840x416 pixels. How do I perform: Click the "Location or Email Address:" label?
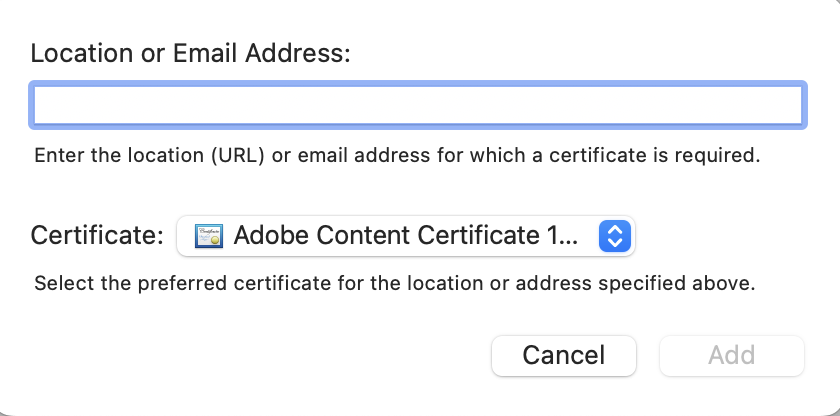(191, 53)
